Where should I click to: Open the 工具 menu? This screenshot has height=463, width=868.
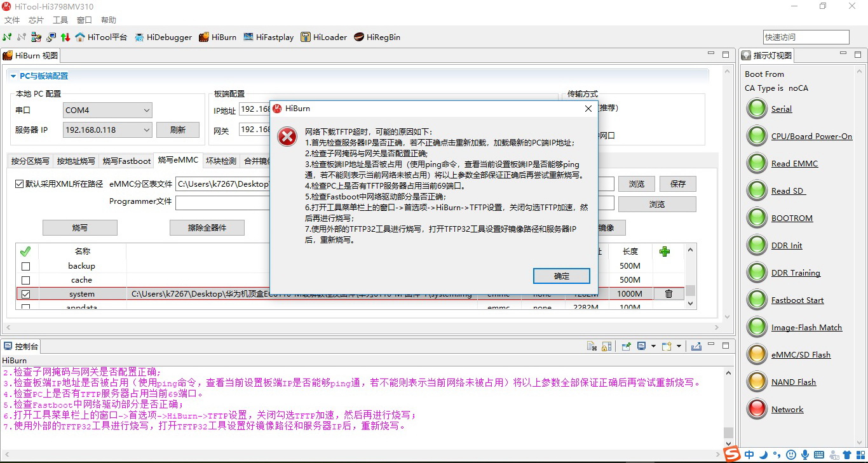coord(60,20)
